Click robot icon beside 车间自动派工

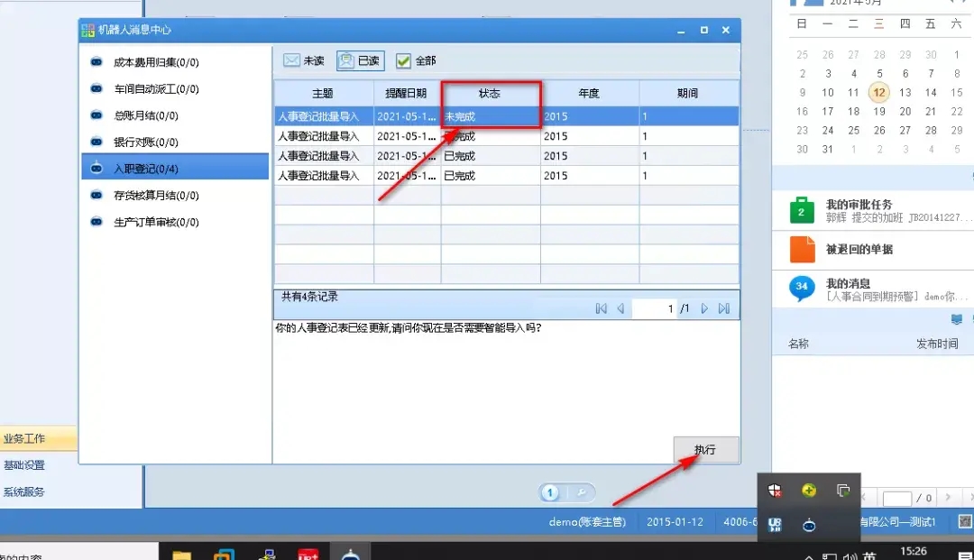(x=96, y=88)
